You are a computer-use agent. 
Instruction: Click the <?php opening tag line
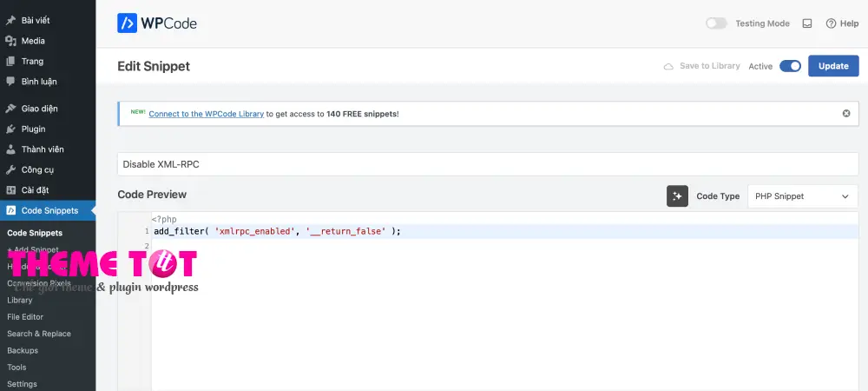pos(164,219)
